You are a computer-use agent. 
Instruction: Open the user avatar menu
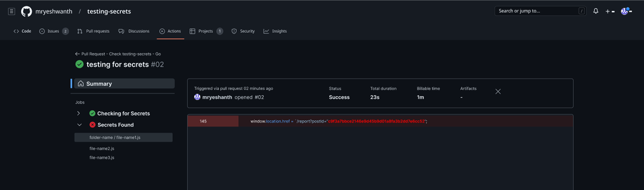pos(626,11)
